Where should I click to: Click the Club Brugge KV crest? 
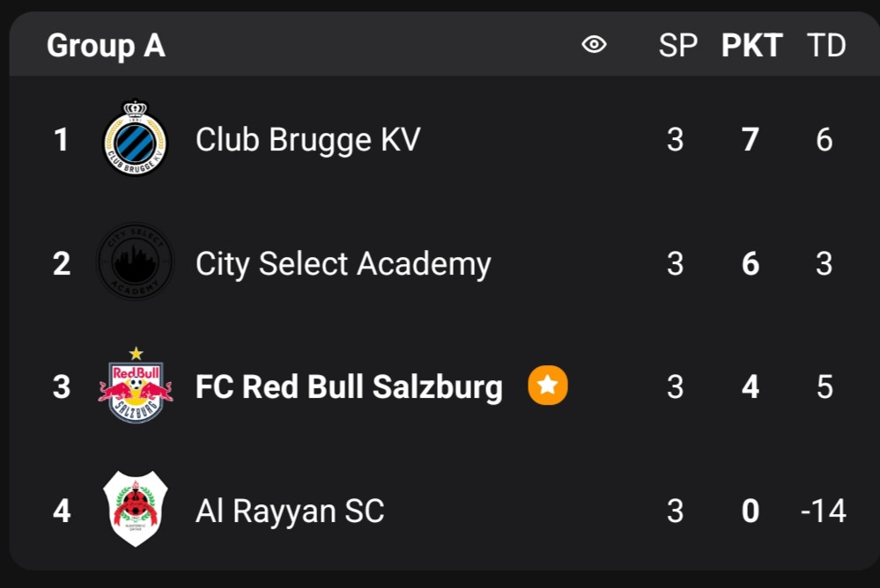pyautogui.click(x=135, y=138)
